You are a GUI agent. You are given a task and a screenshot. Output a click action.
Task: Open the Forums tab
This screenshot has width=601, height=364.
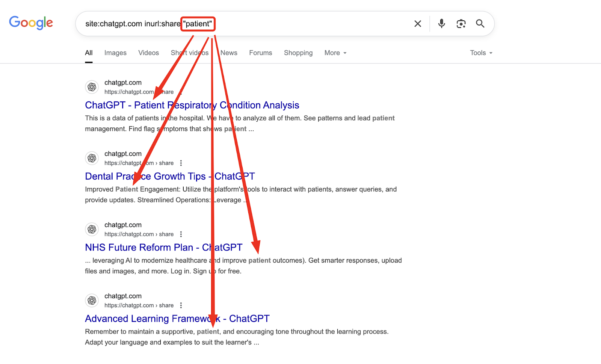click(260, 53)
